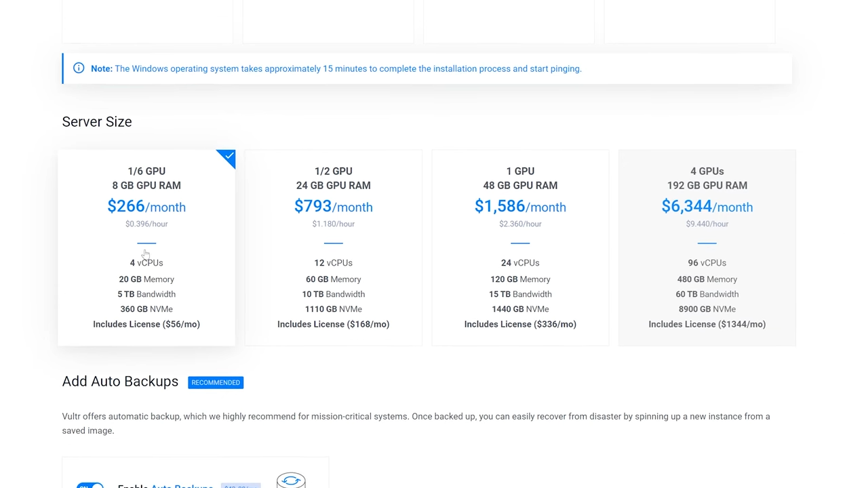Viewport: 868px width, 488px height.
Task: Select the 1 GPU 48 GB GPU RAM plan
Action: (520, 248)
